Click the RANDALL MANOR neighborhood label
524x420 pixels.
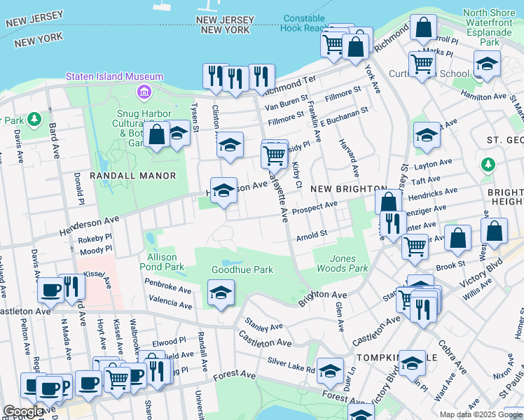133,176
